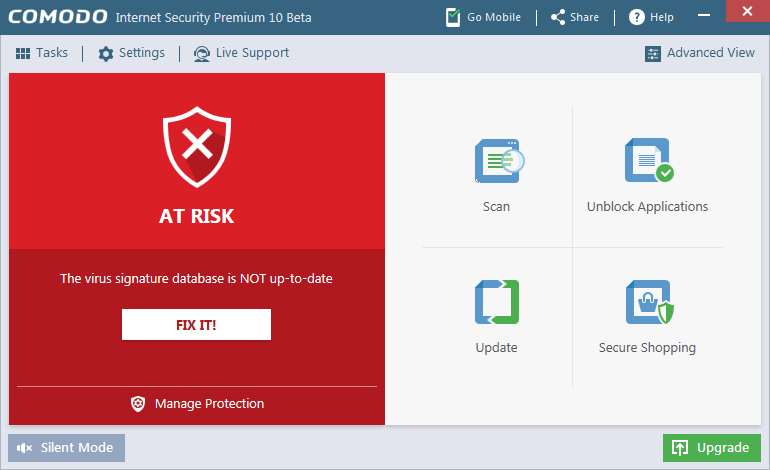Click the Settings gear icon
The height and width of the screenshot is (470, 770).
tap(106, 54)
